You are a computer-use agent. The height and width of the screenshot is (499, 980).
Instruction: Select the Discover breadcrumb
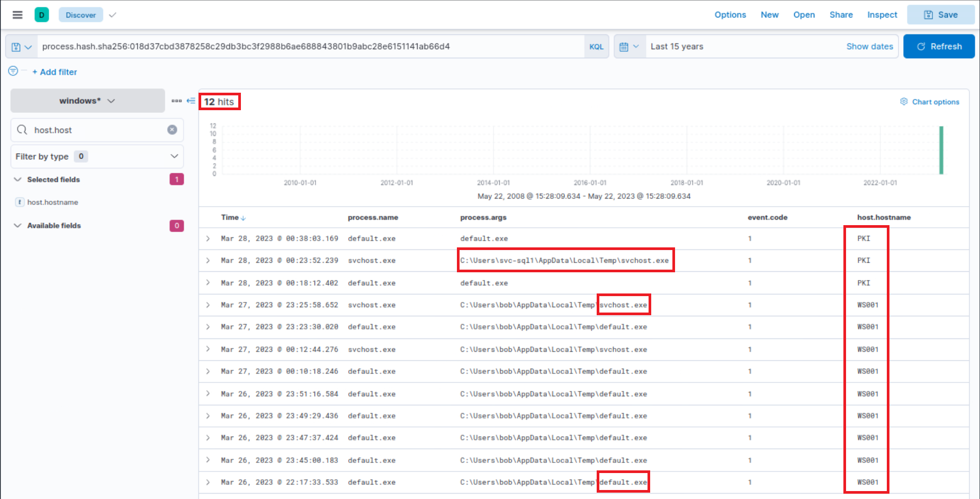(x=80, y=14)
